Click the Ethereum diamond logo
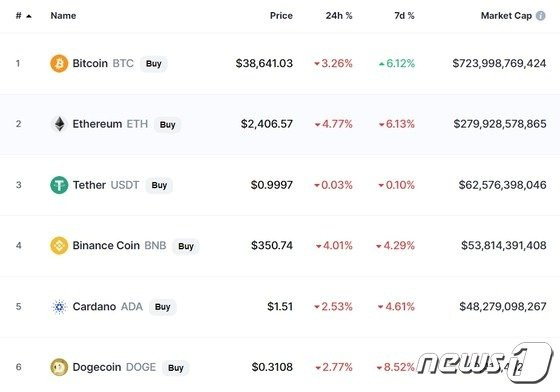The height and width of the screenshot is (392, 560). point(59,124)
